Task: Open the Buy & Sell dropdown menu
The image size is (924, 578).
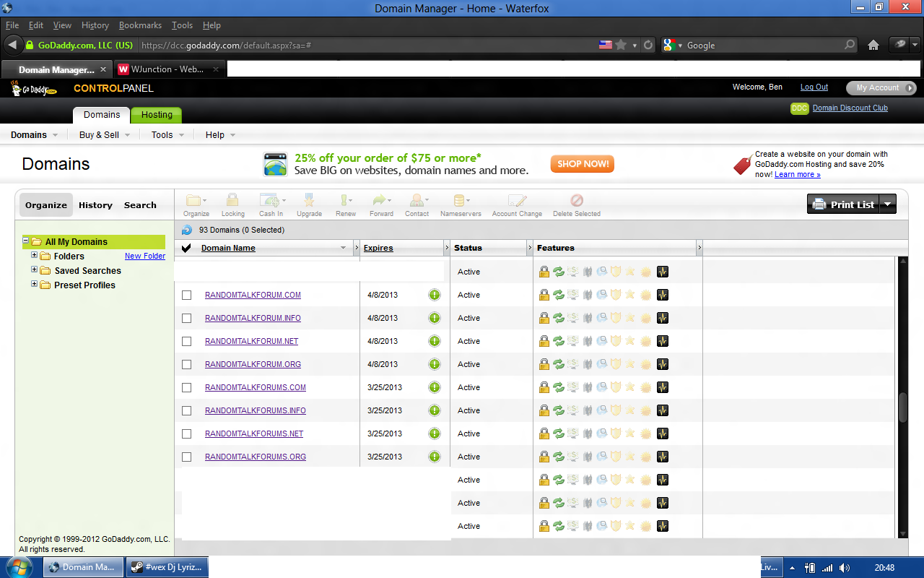Action: (105, 134)
